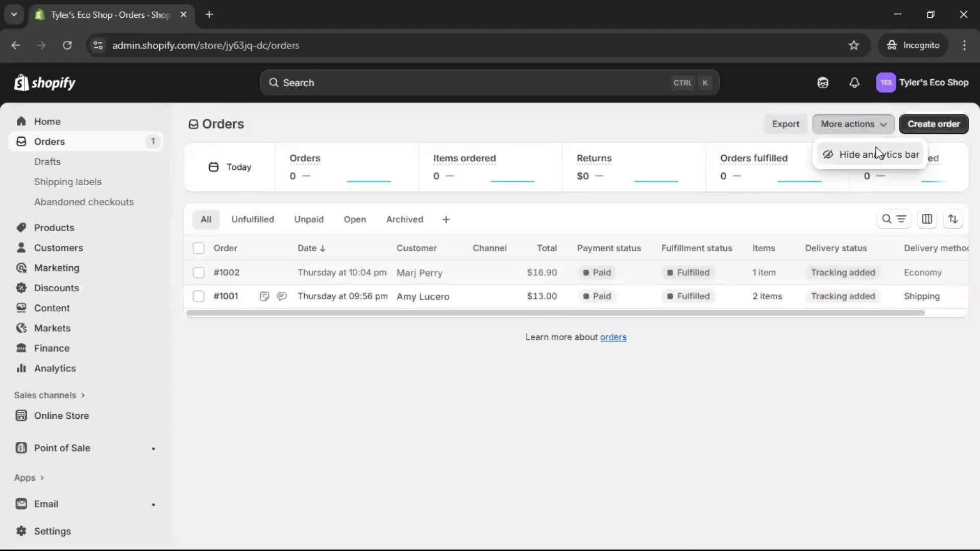Select the checkbox for order #1001
The image size is (980, 551).
(x=199, y=296)
